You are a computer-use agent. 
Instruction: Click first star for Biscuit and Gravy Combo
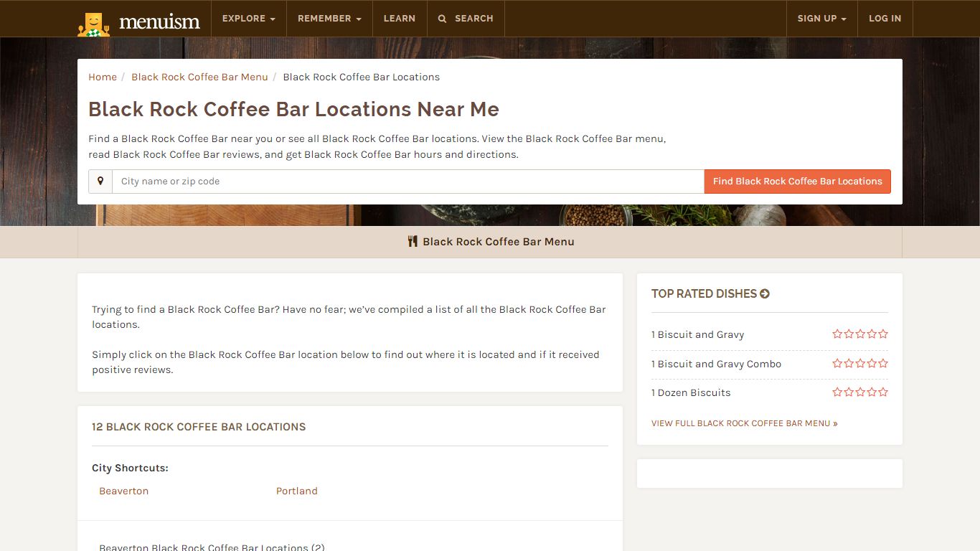[x=837, y=363]
